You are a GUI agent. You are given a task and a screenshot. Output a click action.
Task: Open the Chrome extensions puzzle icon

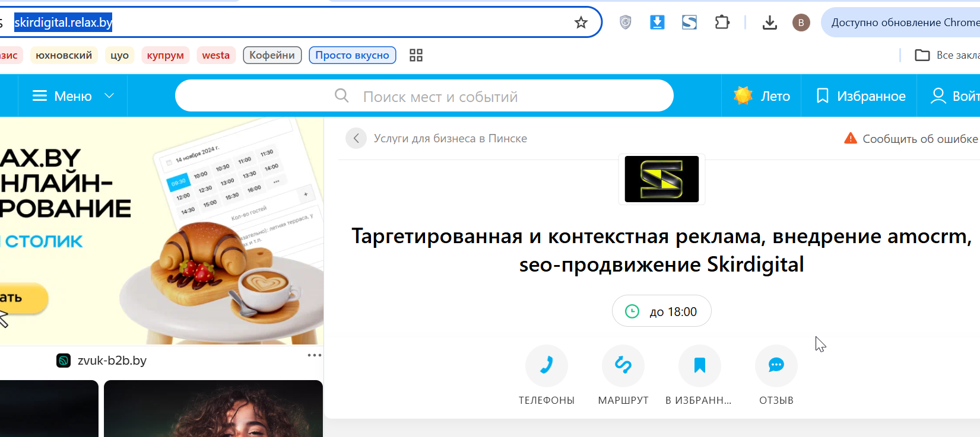pyautogui.click(x=722, y=23)
